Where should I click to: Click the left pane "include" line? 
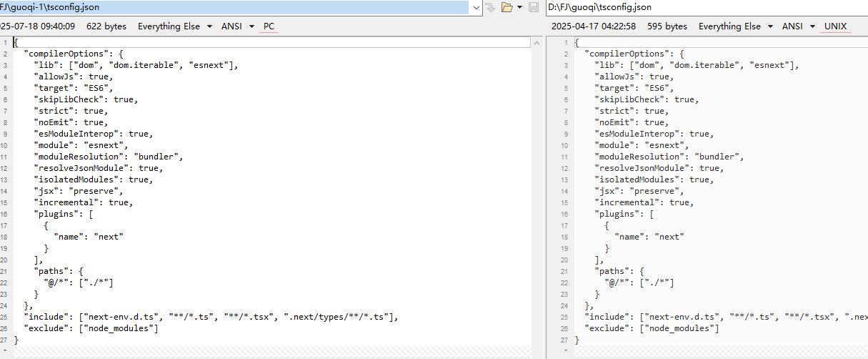tap(211, 317)
